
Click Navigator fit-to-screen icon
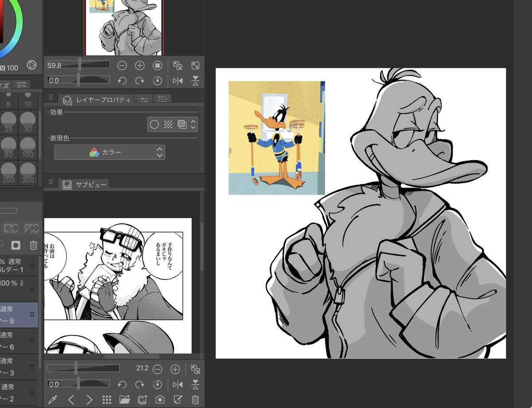(195, 66)
